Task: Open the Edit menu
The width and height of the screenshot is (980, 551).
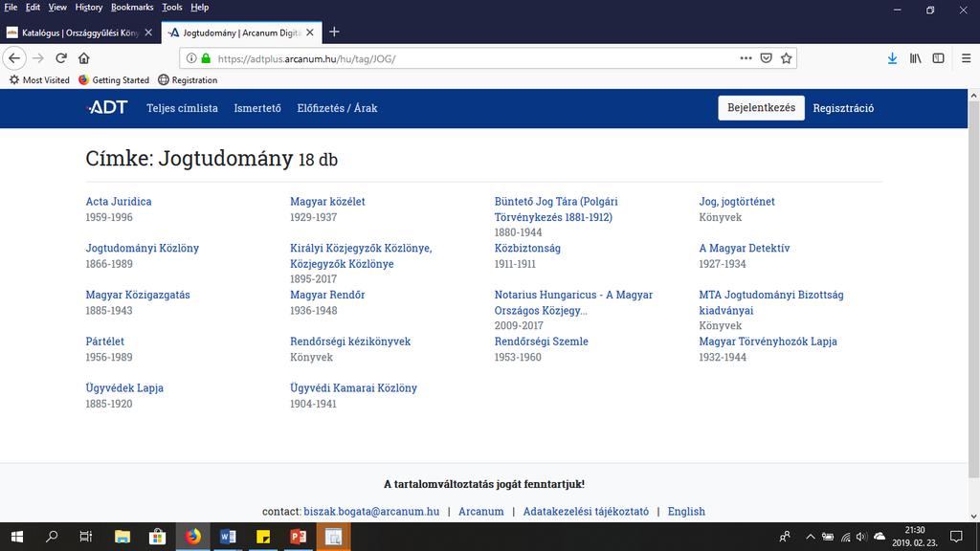Action: (x=33, y=8)
